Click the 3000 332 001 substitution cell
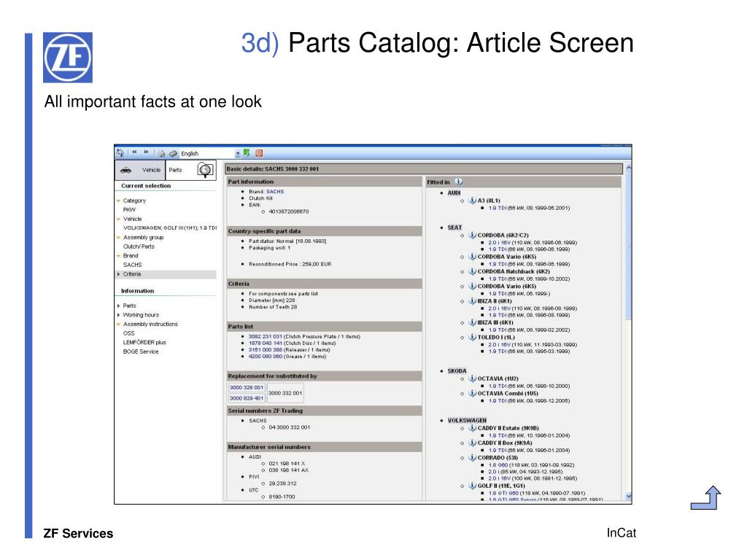This screenshot has width=747, height=560. coord(285,393)
